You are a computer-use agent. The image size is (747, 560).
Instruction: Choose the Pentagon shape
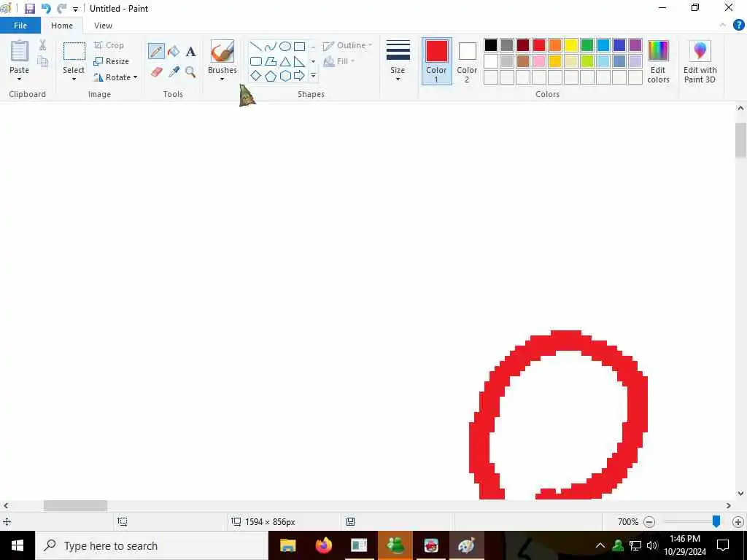pyautogui.click(x=270, y=76)
